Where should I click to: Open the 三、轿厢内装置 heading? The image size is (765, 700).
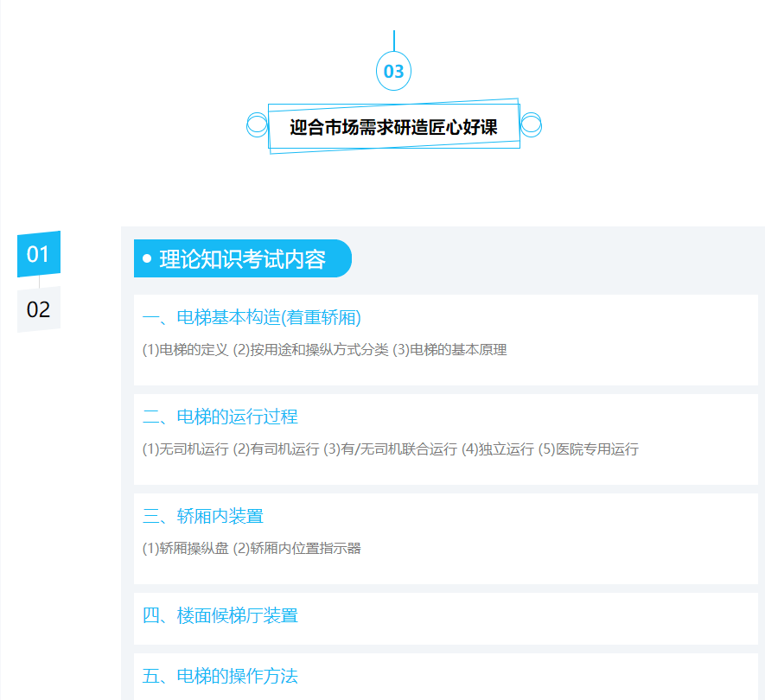coord(203,516)
